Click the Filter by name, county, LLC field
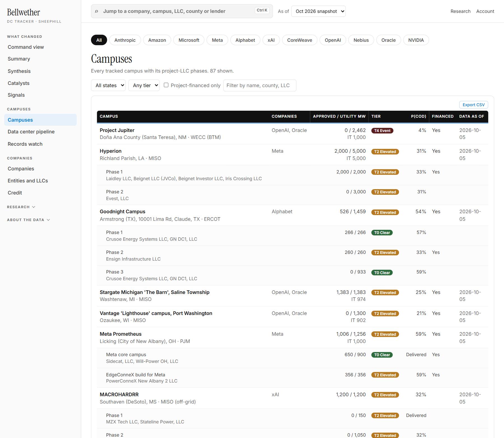 260,85
